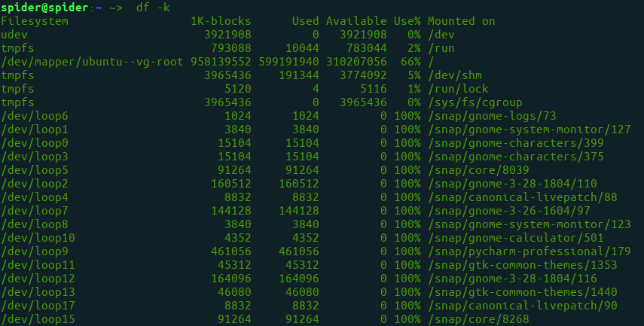
Task: Click /snap/gnome-characters/399 mount path
Action: point(516,143)
